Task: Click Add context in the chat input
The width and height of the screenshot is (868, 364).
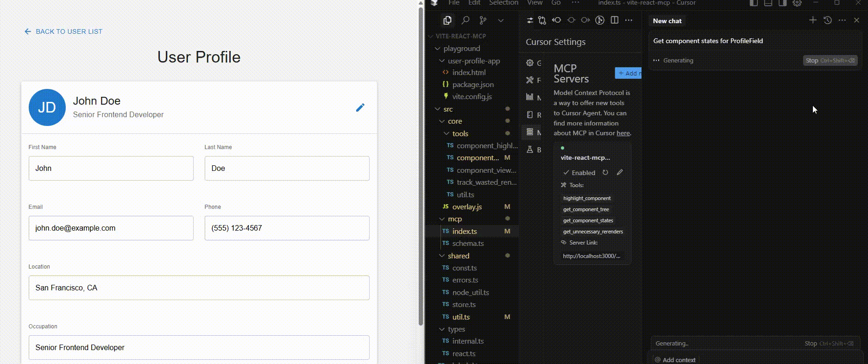Action: (x=675, y=360)
